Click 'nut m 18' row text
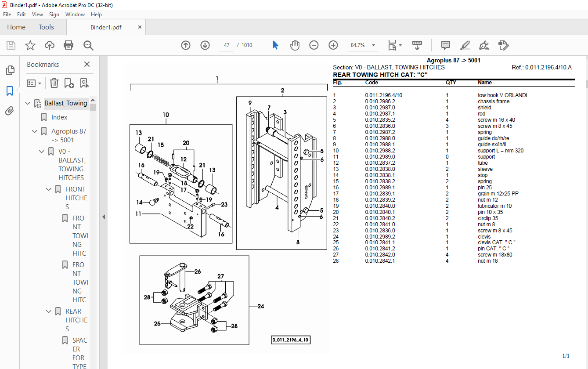The height and width of the screenshot is (369, 588). click(x=488, y=261)
